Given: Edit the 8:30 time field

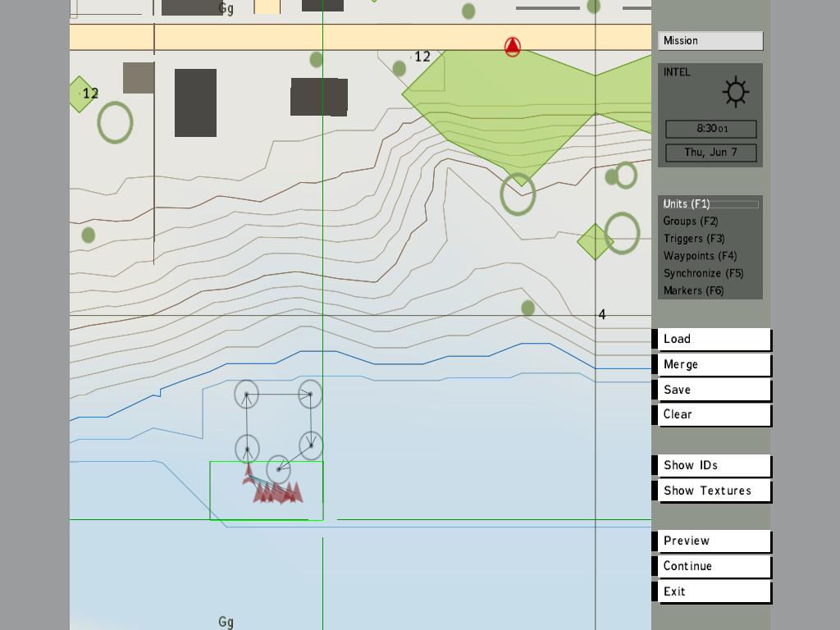Looking at the screenshot, I should coord(711,129).
